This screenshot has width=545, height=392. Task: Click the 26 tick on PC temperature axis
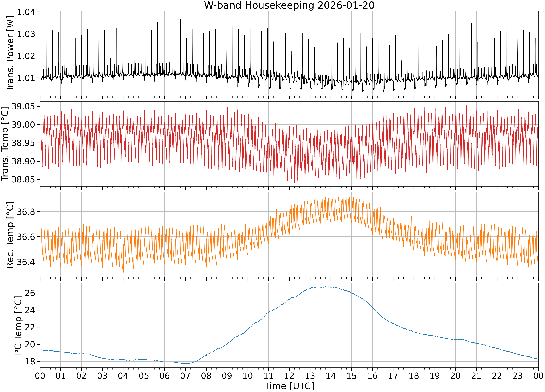point(30,293)
